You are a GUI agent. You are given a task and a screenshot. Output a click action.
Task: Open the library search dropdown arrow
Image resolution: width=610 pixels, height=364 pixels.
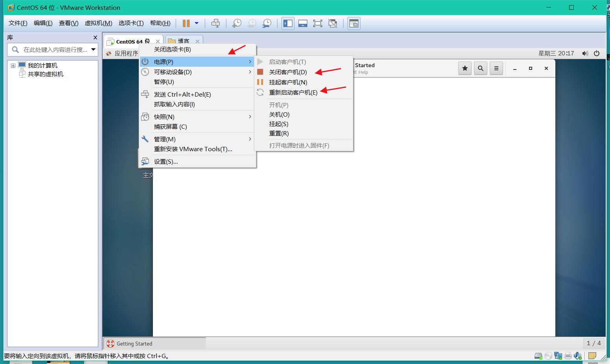pos(94,49)
